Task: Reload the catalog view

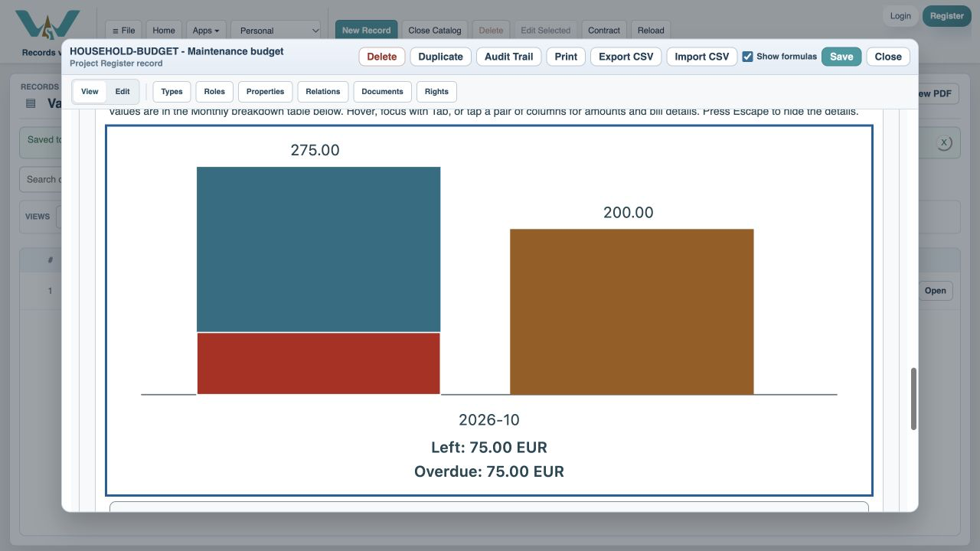Action: [x=651, y=31]
